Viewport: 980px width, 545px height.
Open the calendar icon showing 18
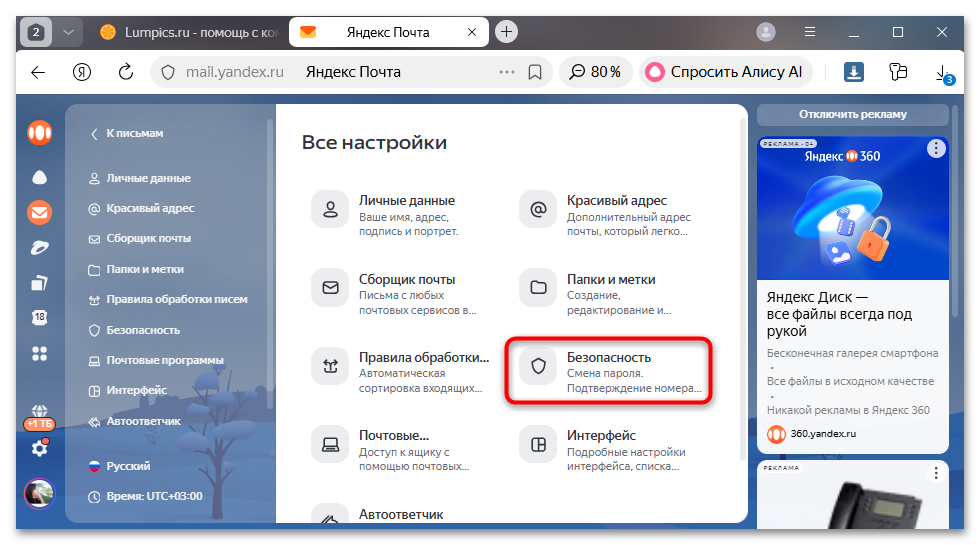(x=39, y=318)
